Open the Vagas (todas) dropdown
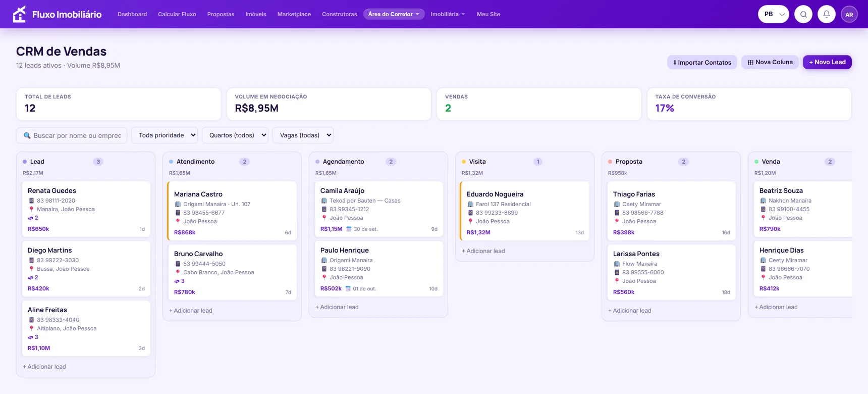This screenshot has height=394, width=868. click(303, 135)
